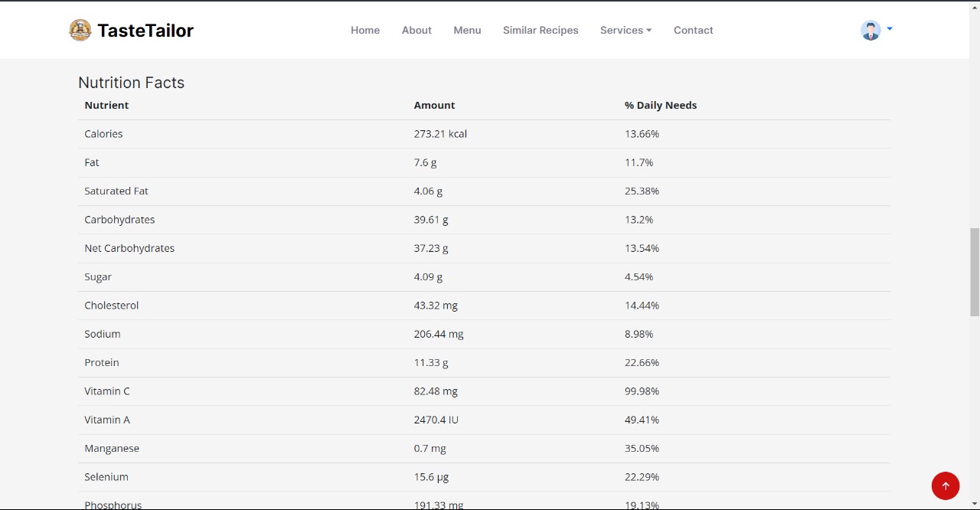Go to the Home page

pos(365,30)
